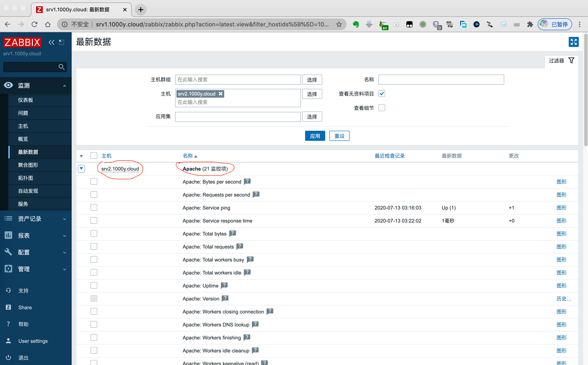Screen dimensions: 588x365
Task: Open the help icon for Apache: Bytes per second
Action: tap(247, 181)
